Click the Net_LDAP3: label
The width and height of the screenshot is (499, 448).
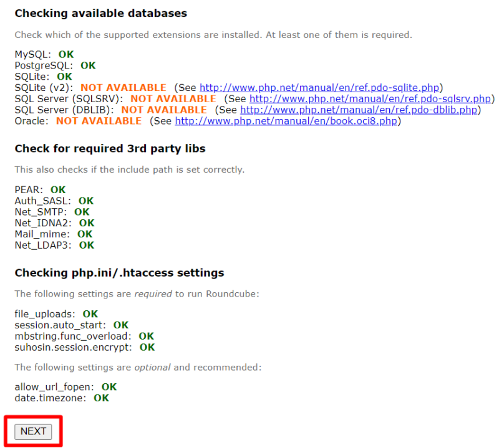pyautogui.click(x=43, y=245)
